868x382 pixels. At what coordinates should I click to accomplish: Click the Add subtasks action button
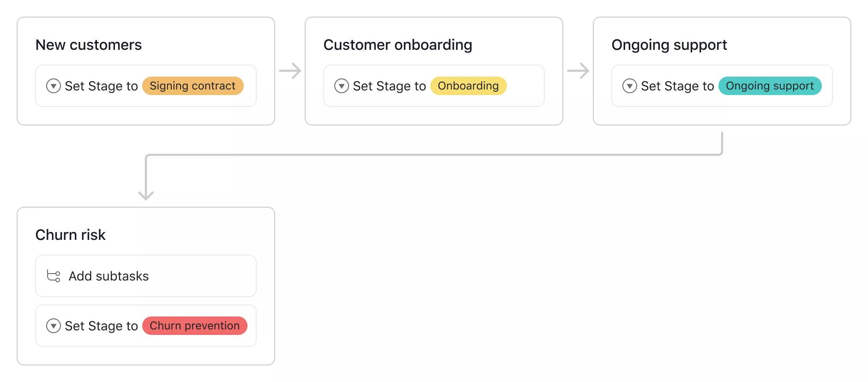pos(145,276)
